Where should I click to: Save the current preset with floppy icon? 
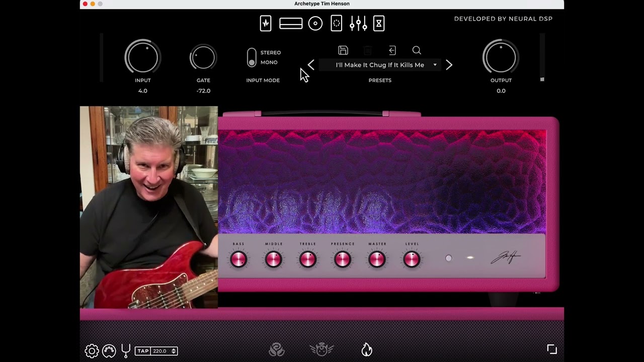[343, 50]
